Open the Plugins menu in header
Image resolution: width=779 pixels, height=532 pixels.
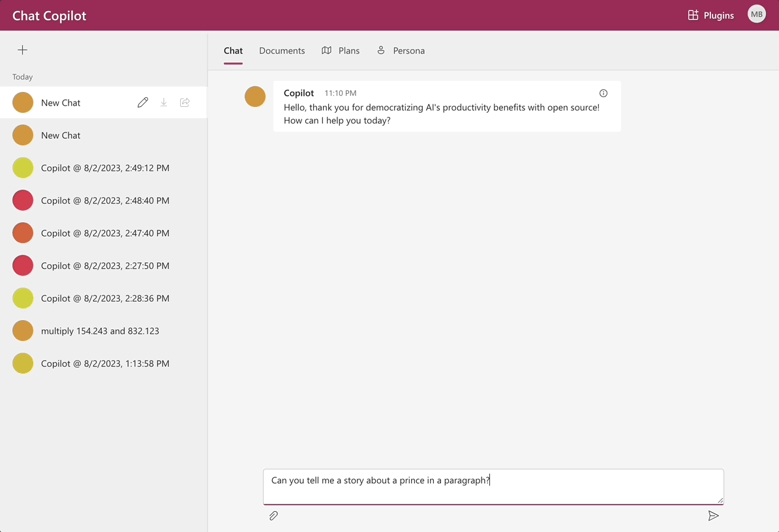(x=710, y=15)
